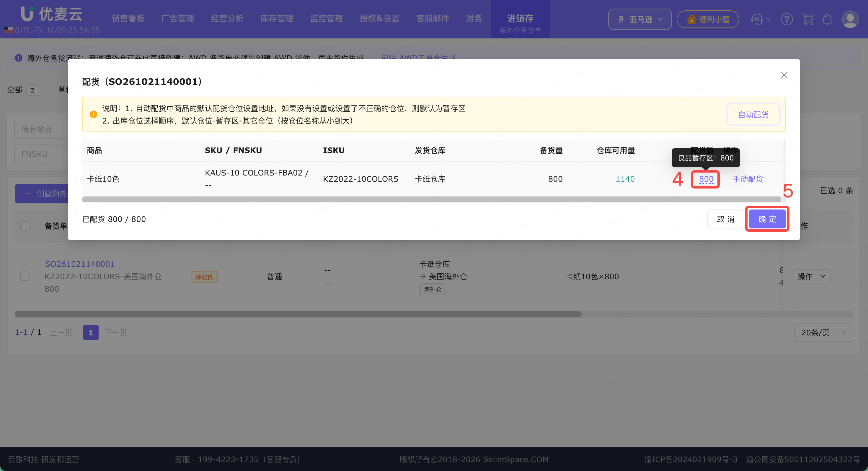The width and height of the screenshot is (868, 471).
Task: Click the 优麦云 logo
Action: coord(52,14)
